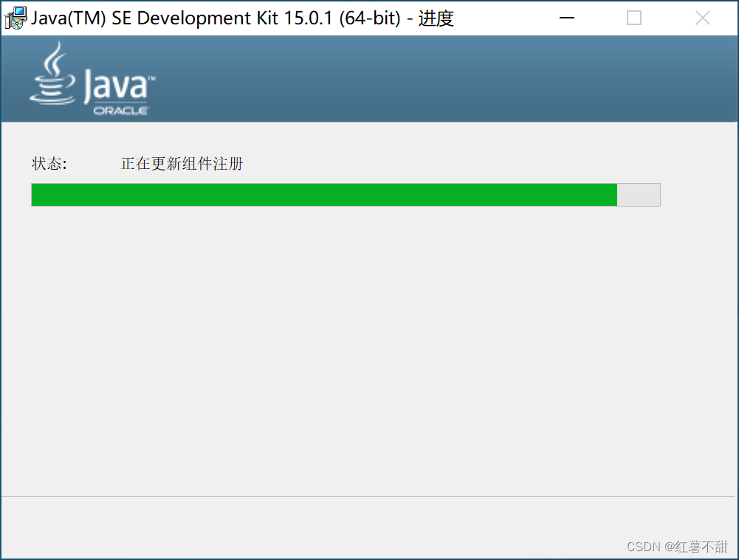The height and width of the screenshot is (560, 739).
Task: Click the disabled maximize button
Action: coord(634,18)
